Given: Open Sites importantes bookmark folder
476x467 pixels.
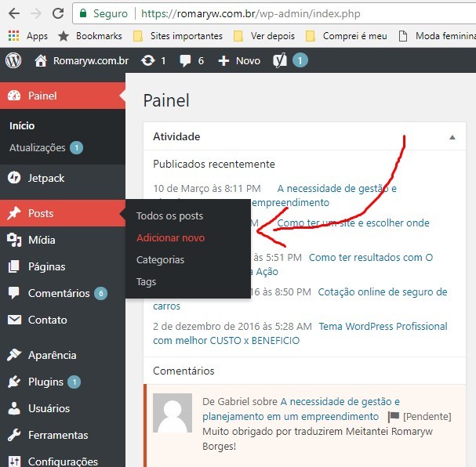Looking at the screenshot, I should [x=178, y=36].
